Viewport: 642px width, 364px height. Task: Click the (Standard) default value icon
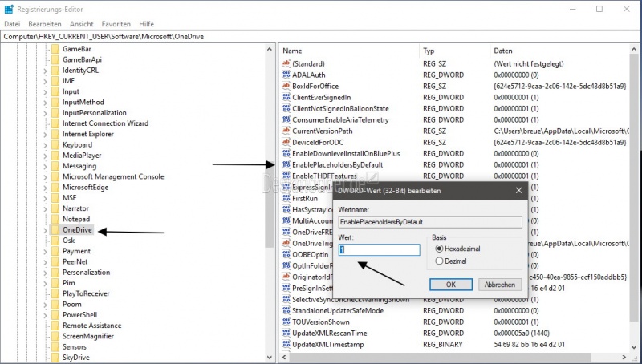(286, 63)
